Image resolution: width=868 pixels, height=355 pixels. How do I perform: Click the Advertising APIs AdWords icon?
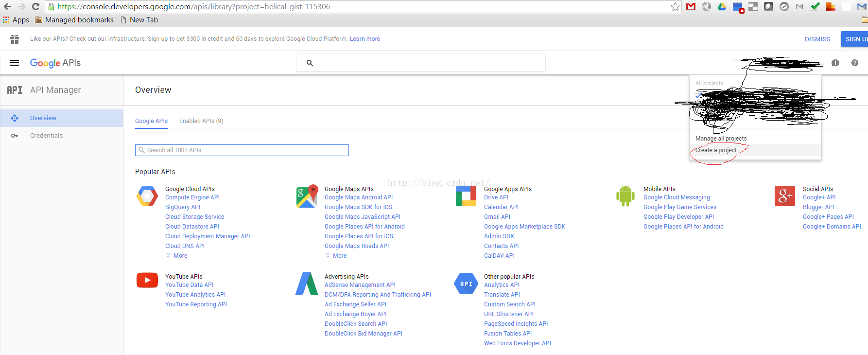pyautogui.click(x=307, y=284)
